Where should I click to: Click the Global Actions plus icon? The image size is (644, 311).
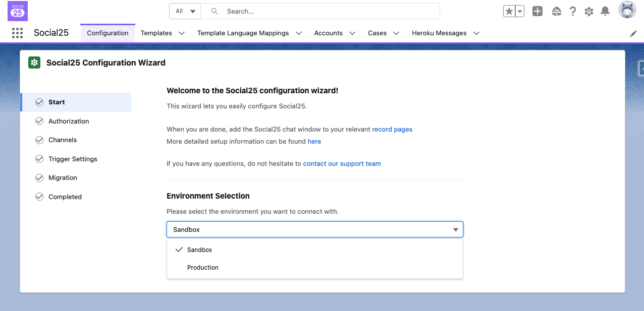tap(538, 11)
